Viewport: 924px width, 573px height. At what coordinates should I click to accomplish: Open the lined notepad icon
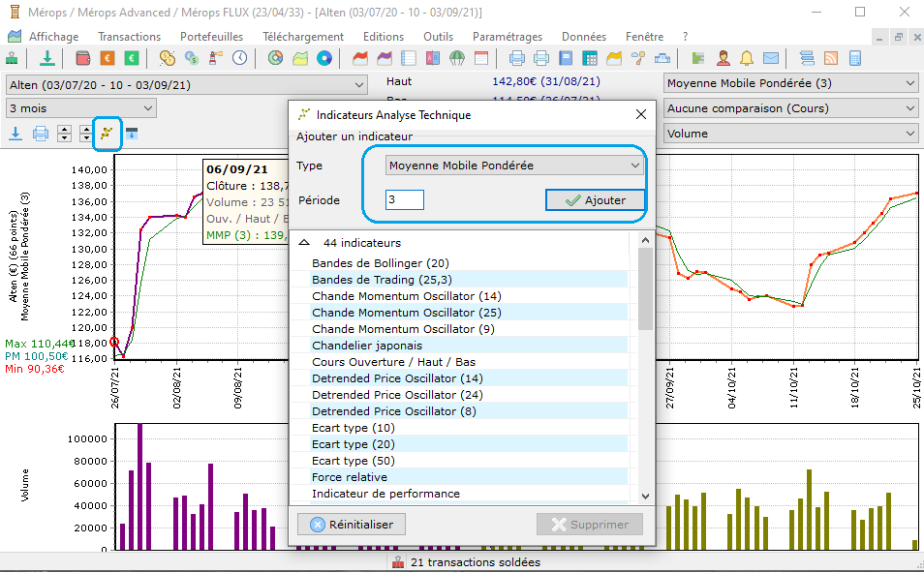(x=409, y=58)
